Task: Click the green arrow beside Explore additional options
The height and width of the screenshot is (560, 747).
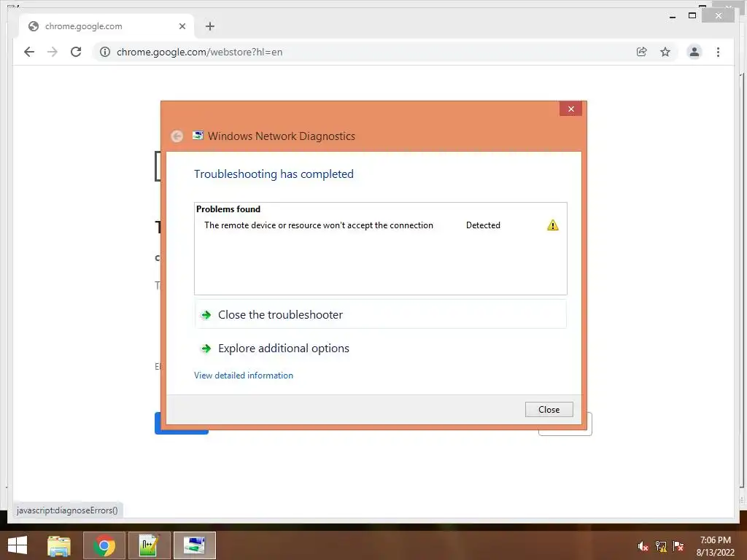Action: click(206, 349)
